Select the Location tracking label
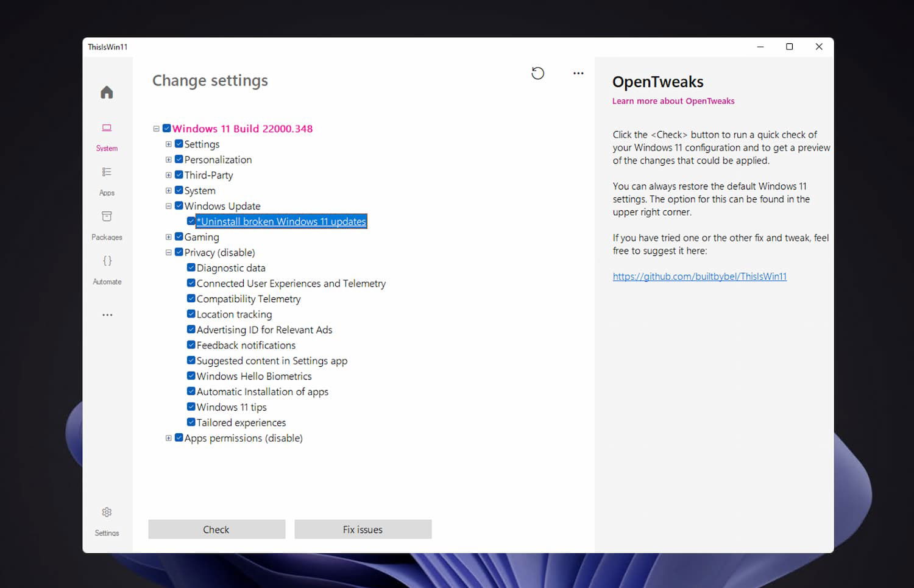Viewport: 914px width, 588px height. point(234,314)
